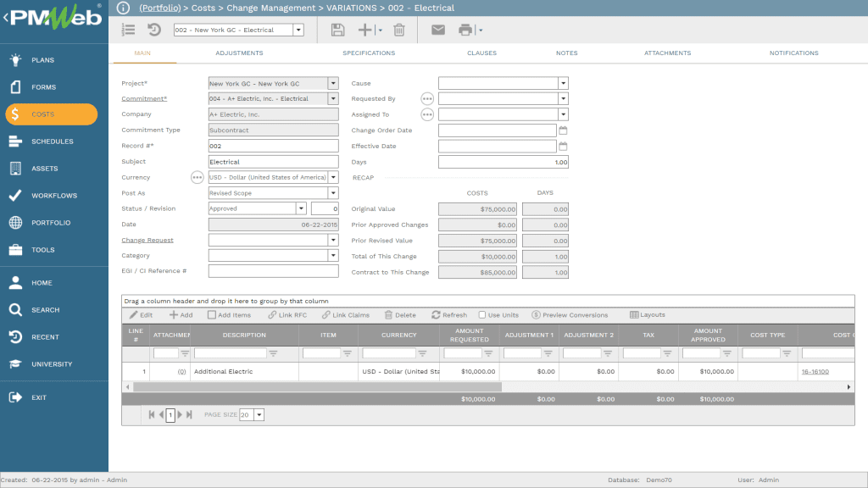Open the Cause dropdown
Image resolution: width=868 pixels, height=488 pixels.
563,84
